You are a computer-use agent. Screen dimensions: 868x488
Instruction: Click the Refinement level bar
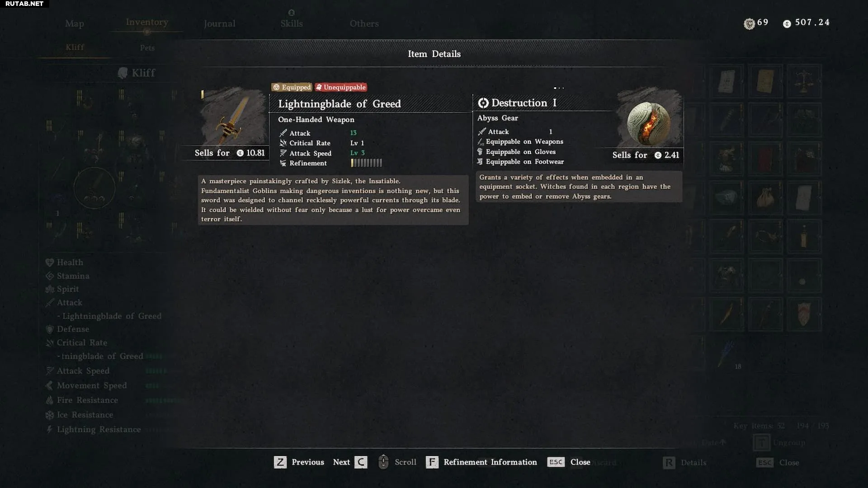click(366, 163)
